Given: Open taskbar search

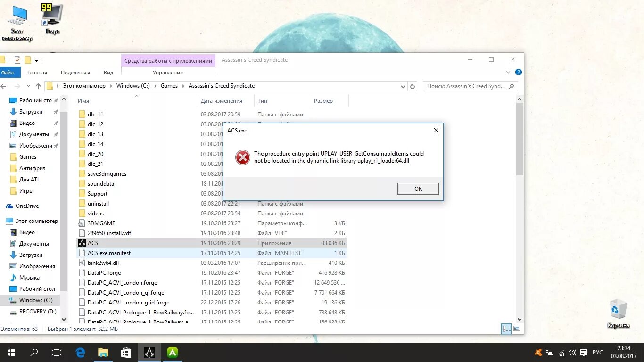Looking at the screenshot, I should (34, 353).
